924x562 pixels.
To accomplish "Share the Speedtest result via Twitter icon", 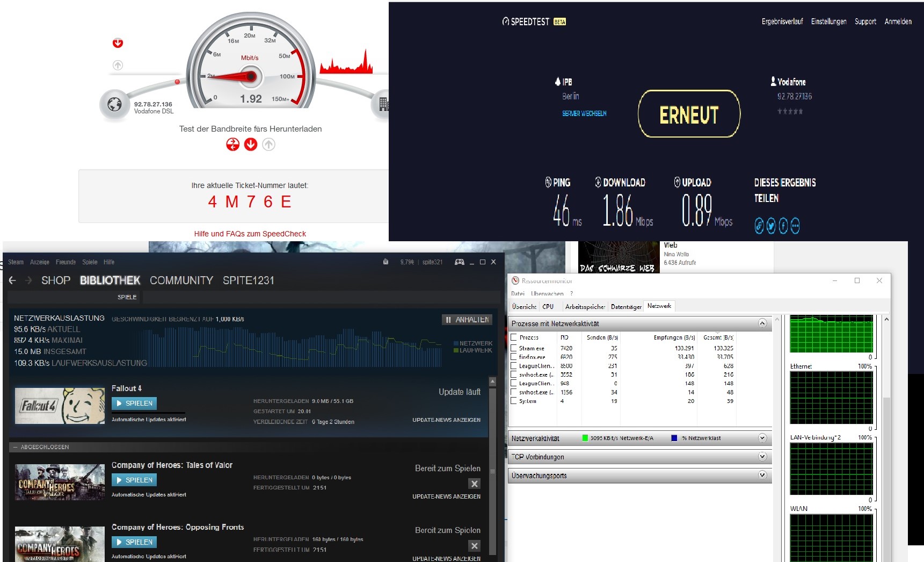I will (771, 226).
